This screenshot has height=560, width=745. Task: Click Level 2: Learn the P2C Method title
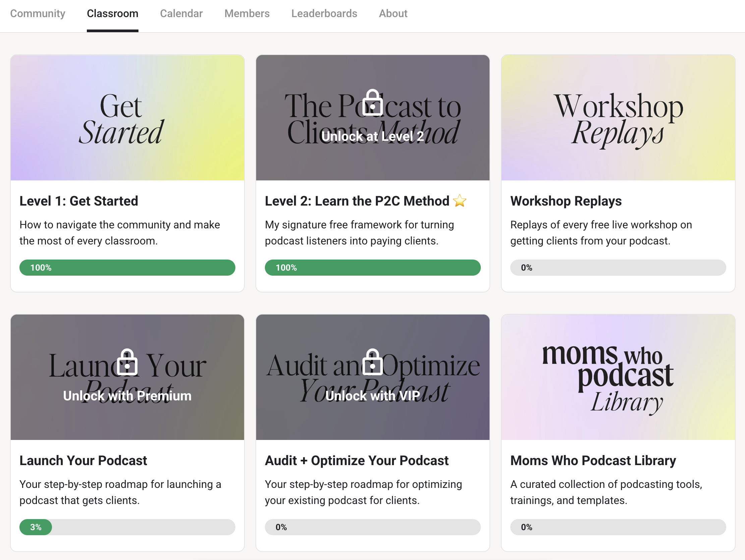(x=357, y=201)
